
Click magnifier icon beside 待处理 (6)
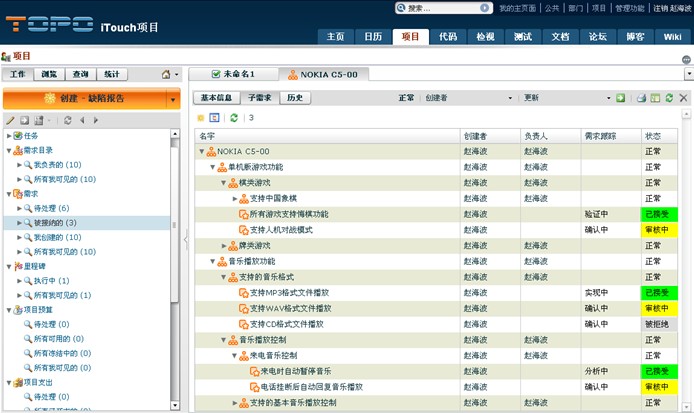(x=28, y=208)
